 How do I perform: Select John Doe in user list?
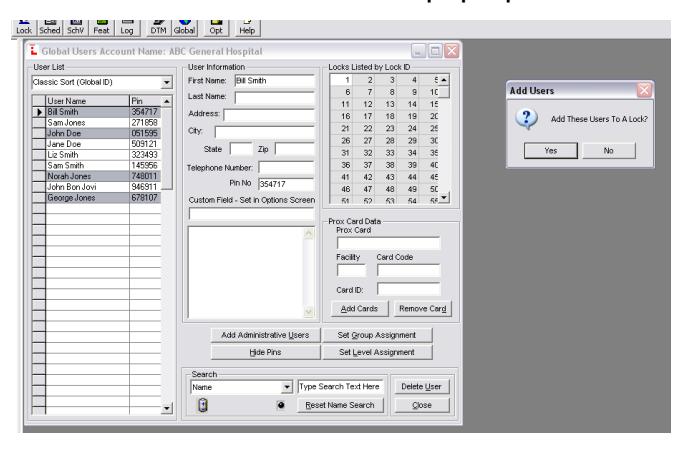pos(96,133)
